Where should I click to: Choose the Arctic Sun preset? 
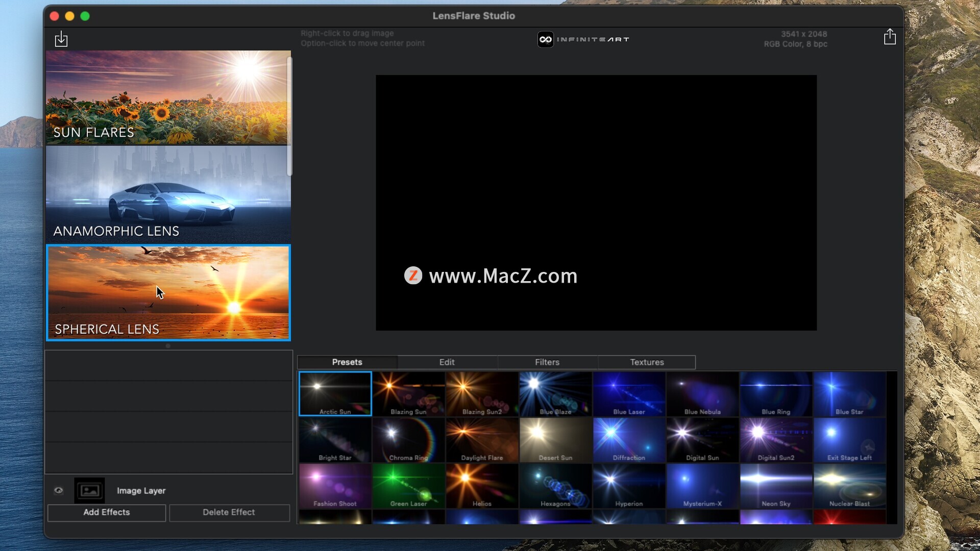point(335,394)
